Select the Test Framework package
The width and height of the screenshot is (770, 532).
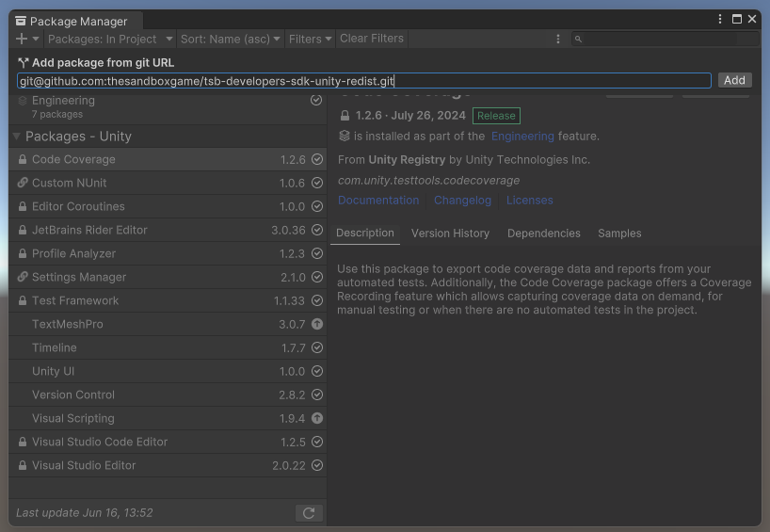point(168,301)
